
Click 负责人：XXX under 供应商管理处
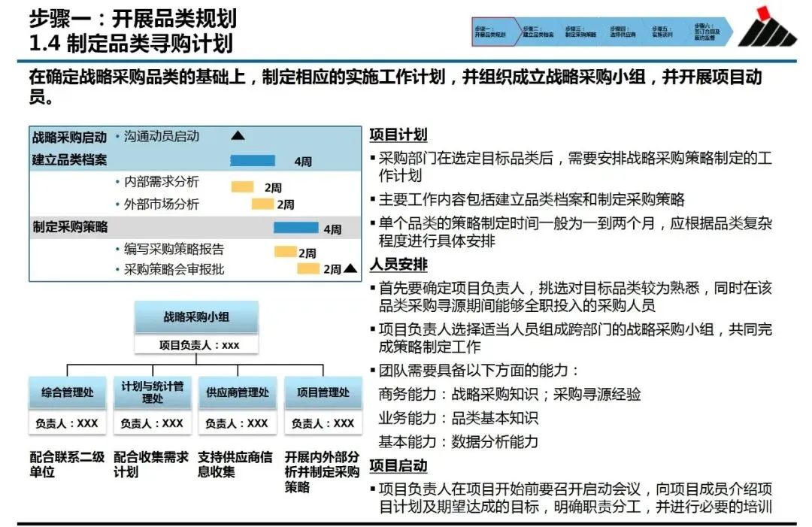pos(237,423)
